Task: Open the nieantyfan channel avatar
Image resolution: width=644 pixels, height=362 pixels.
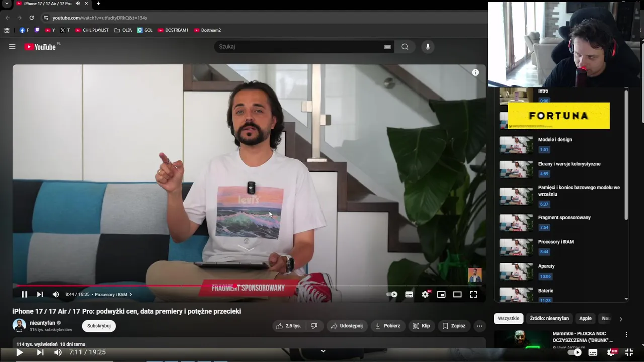Action: (x=19, y=326)
